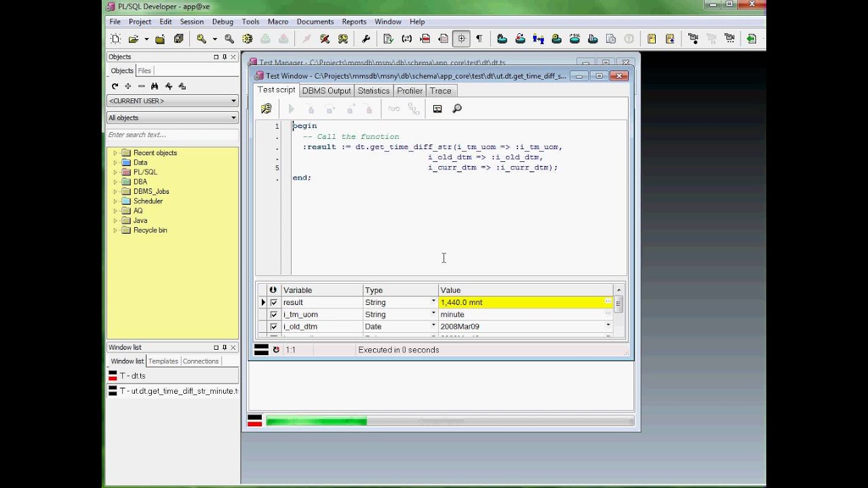
Task: Toggle the result variable checkbox
Action: (274, 302)
